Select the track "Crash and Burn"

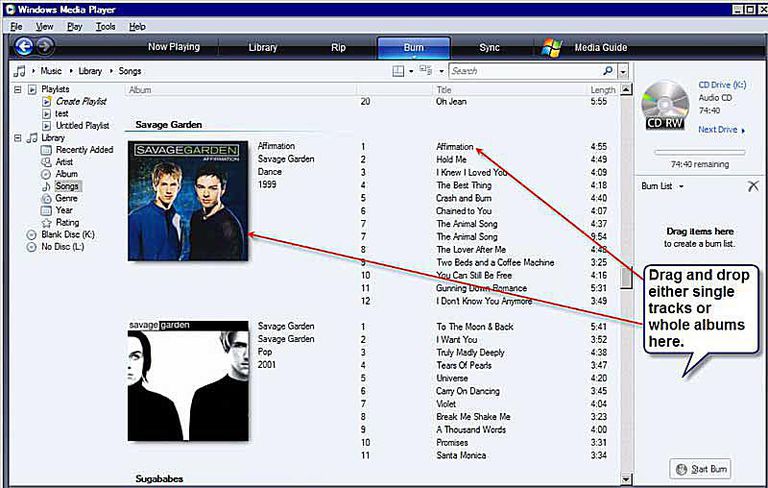[x=463, y=198]
